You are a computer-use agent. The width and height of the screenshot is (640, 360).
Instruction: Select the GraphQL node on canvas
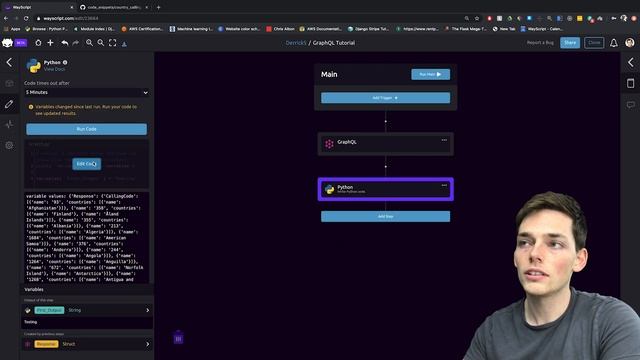[x=385, y=144]
